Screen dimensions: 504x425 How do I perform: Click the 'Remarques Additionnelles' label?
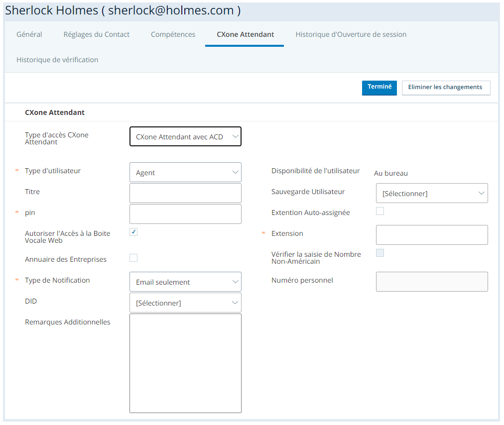tap(68, 322)
